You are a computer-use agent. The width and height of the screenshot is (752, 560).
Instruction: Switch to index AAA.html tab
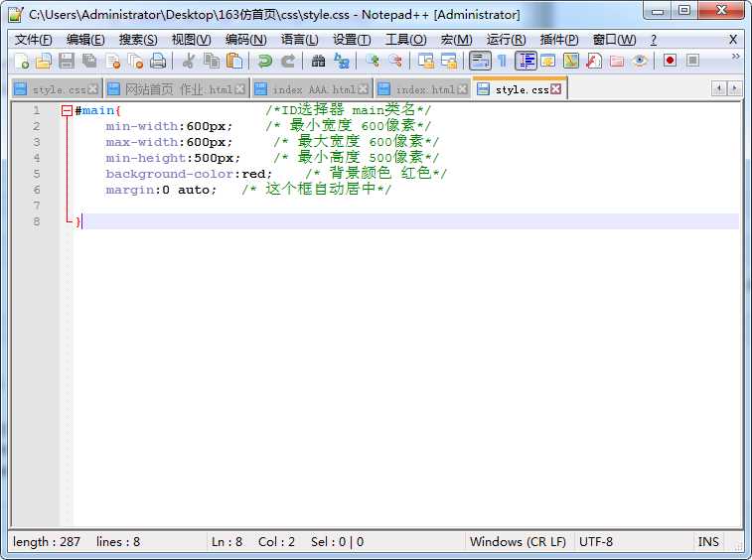point(311,89)
